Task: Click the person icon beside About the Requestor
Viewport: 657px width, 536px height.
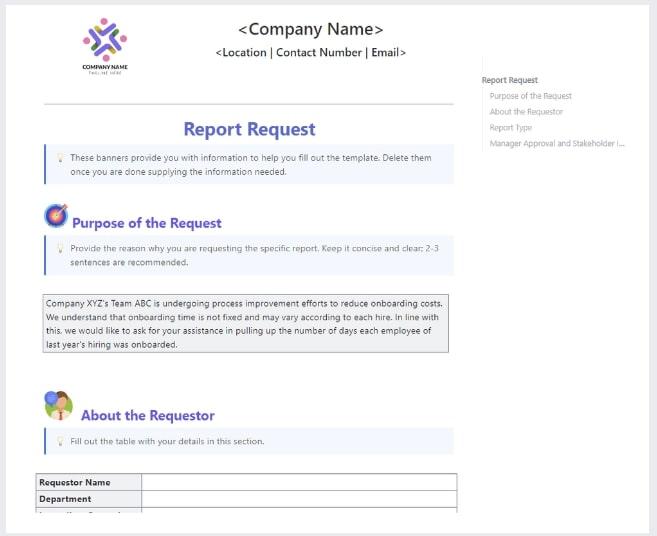Action: 58,405
